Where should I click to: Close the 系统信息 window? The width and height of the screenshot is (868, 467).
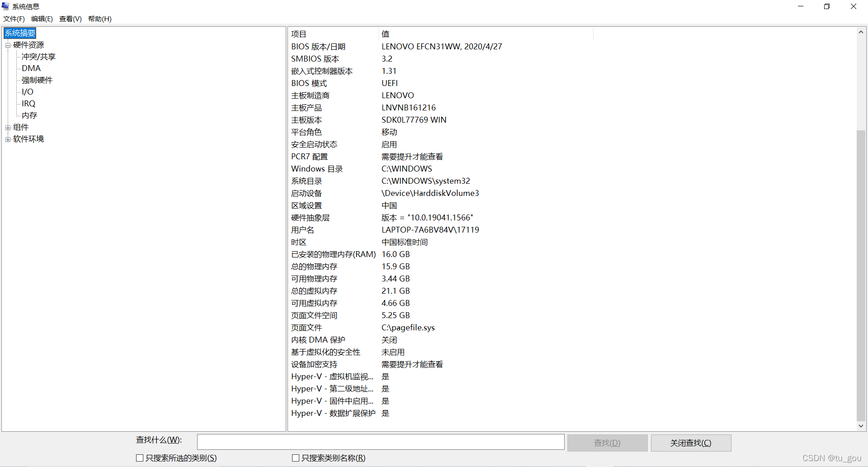click(x=854, y=6)
